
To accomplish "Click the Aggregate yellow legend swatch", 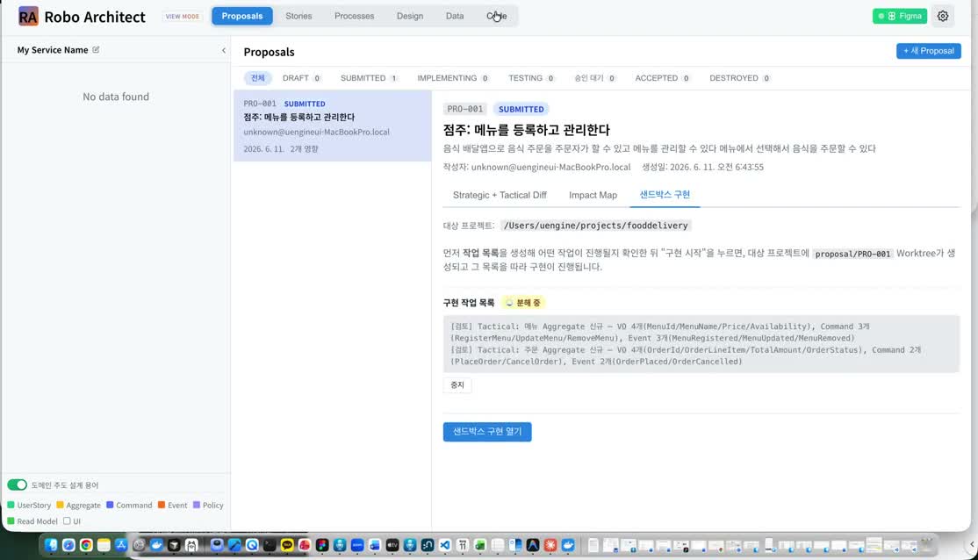I will click(x=60, y=505).
